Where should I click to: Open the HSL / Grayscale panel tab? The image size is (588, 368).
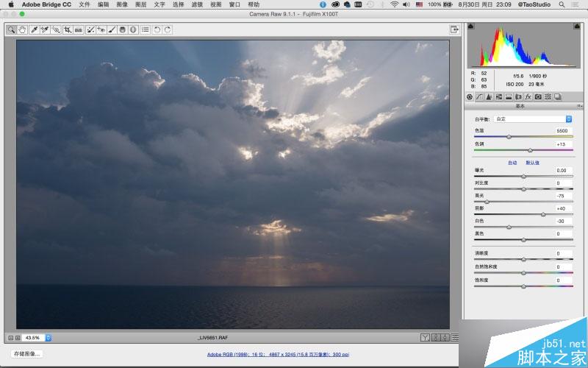pyautogui.click(x=499, y=97)
